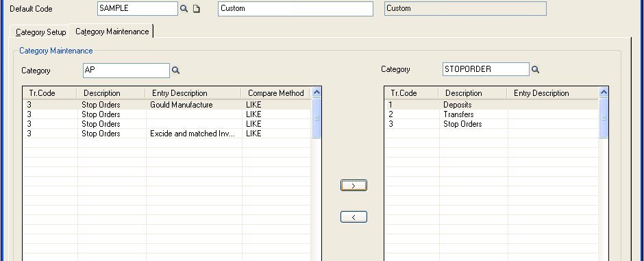644x261 pixels.
Task: Select the Deposits row in the right table
Action: pos(492,105)
